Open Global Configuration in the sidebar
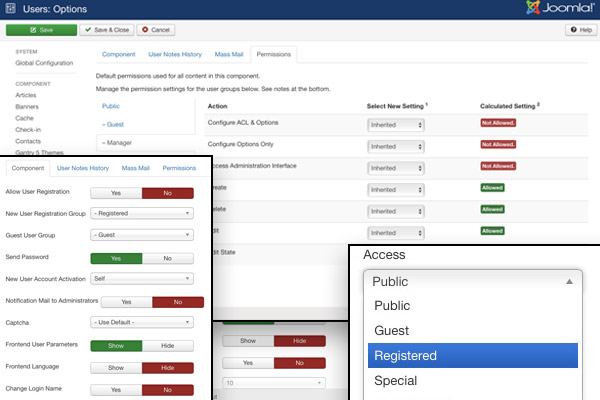This screenshot has width=600, height=400. tap(44, 63)
